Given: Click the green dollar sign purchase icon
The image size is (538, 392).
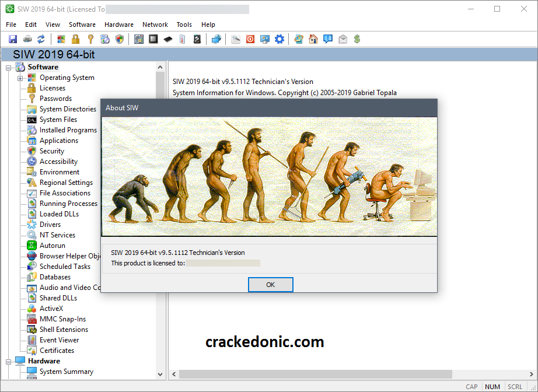Looking at the screenshot, I should coord(357,39).
